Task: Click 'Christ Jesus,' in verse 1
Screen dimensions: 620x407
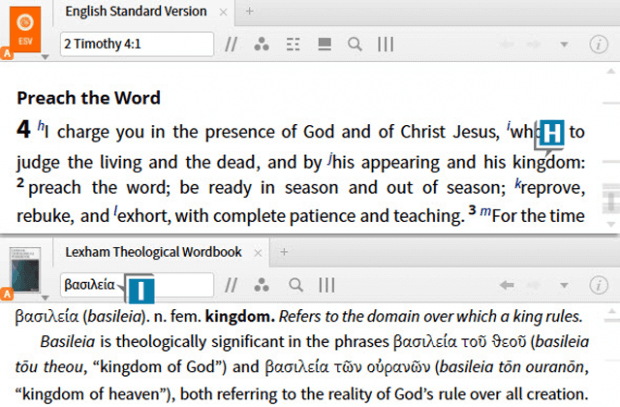Action: [450, 132]
